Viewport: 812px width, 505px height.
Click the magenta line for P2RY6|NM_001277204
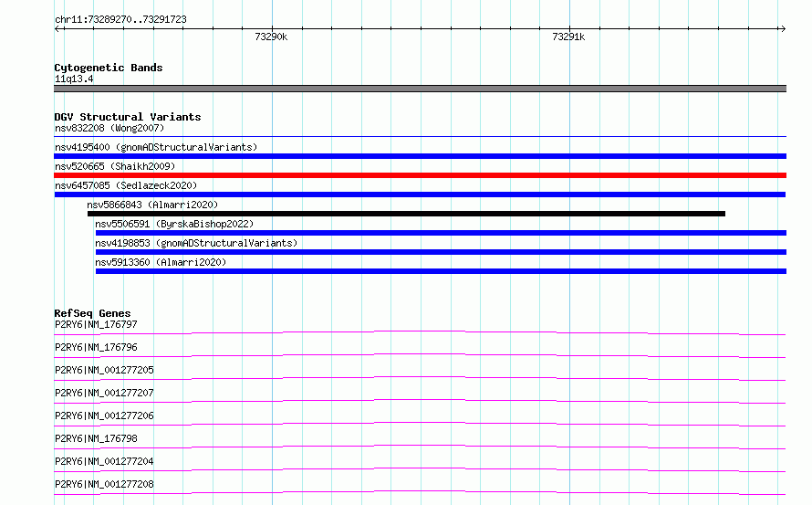[x=420, y=469]
